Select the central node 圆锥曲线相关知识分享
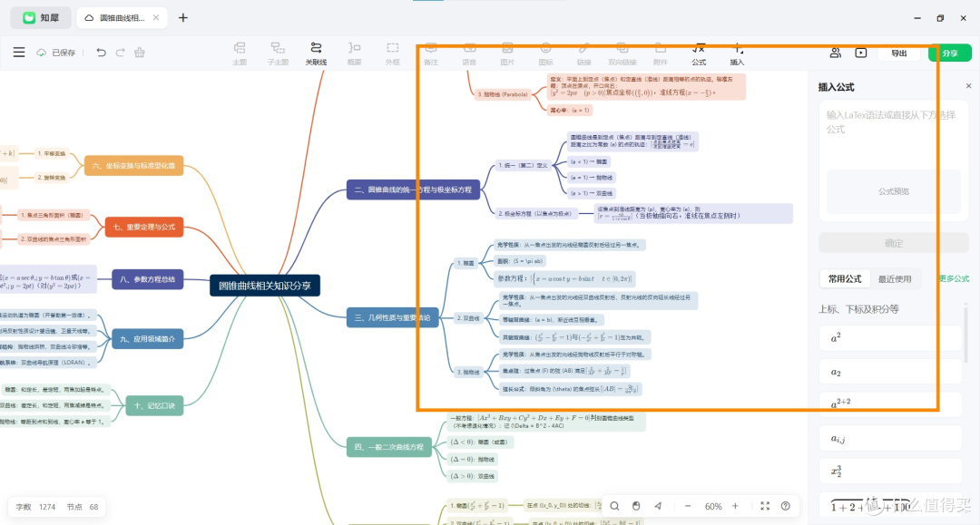 (x=265, y=286)
